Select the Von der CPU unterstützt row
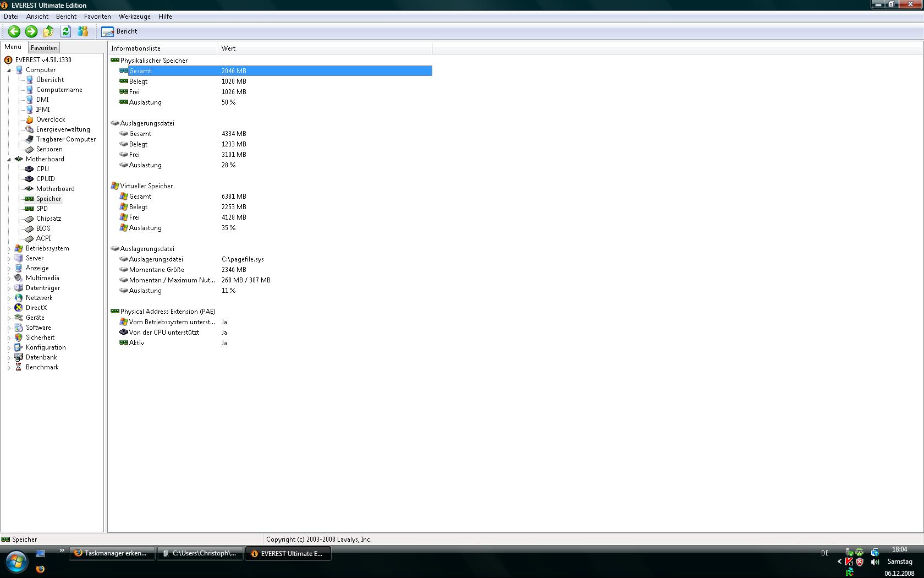Screen dimensions: 924x578 276,332
